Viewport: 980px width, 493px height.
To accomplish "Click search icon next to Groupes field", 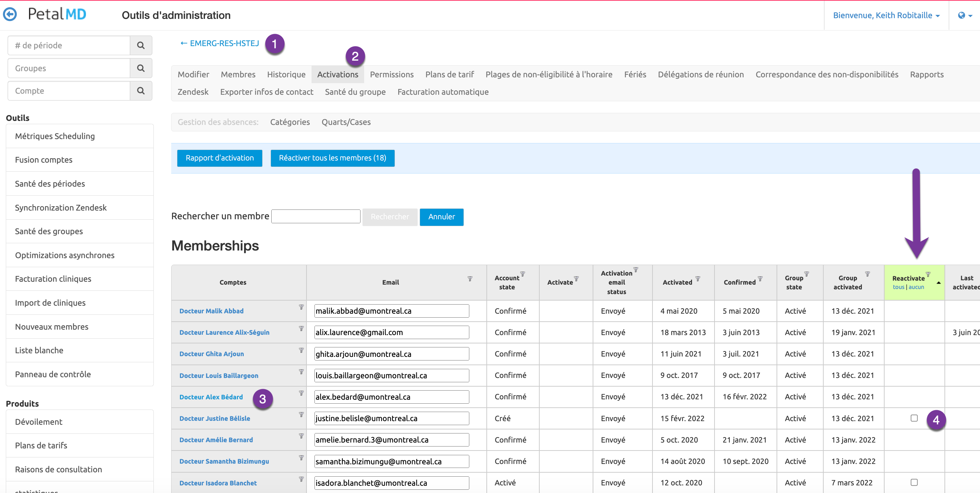I will point(141,68).
